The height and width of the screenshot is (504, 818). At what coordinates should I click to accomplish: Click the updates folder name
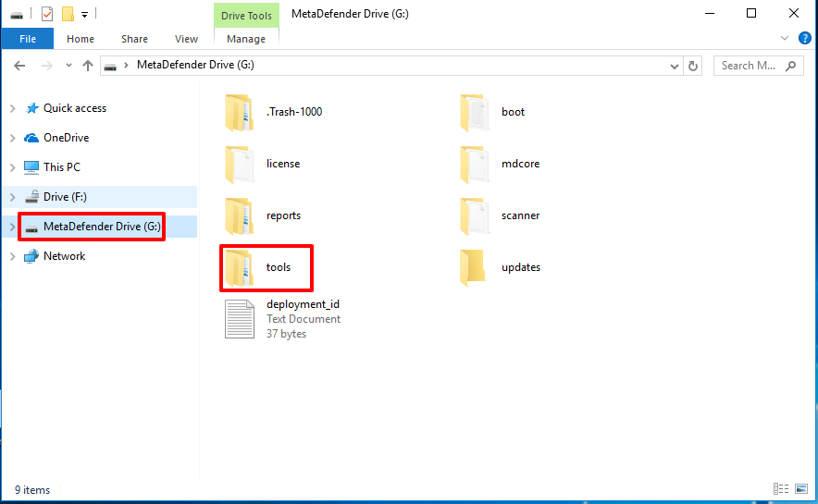[521, 267]
